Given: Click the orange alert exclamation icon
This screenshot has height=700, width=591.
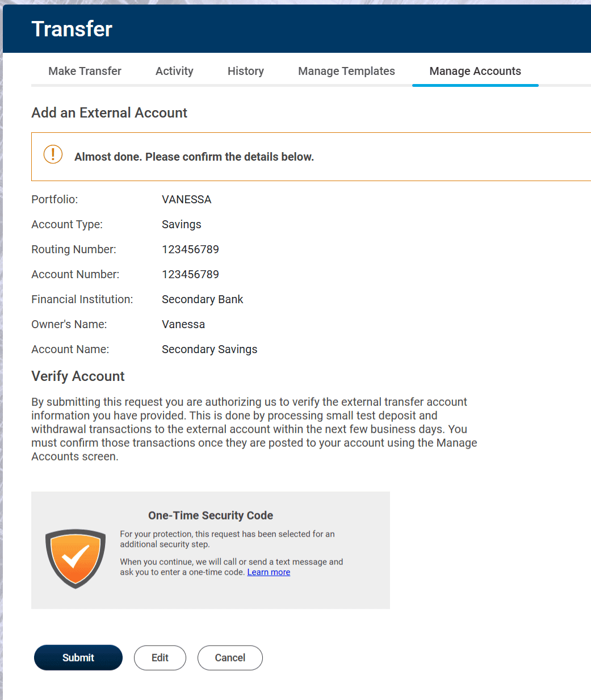Looking at the screenshot, I should point(53,154).
